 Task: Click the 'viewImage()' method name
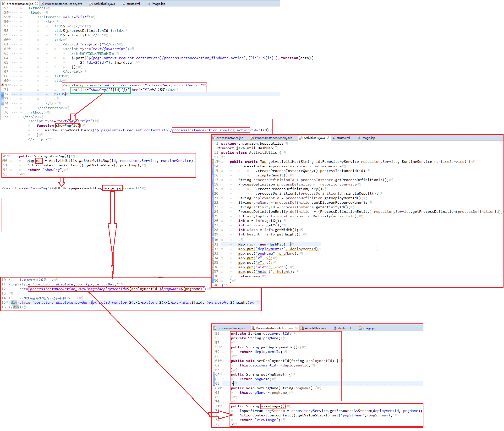coord(273,406)
